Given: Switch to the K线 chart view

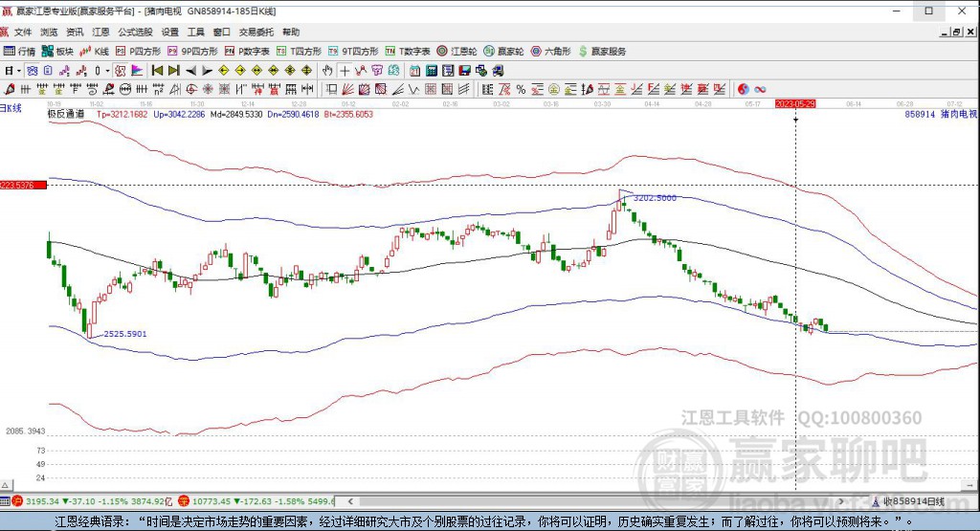Looking at the screenshot, I should 95,52.
